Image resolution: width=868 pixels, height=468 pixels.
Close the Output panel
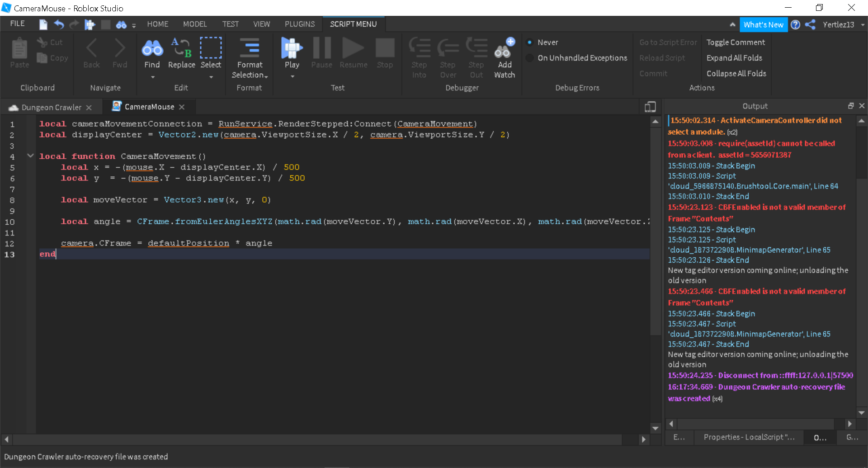[862, 106]
